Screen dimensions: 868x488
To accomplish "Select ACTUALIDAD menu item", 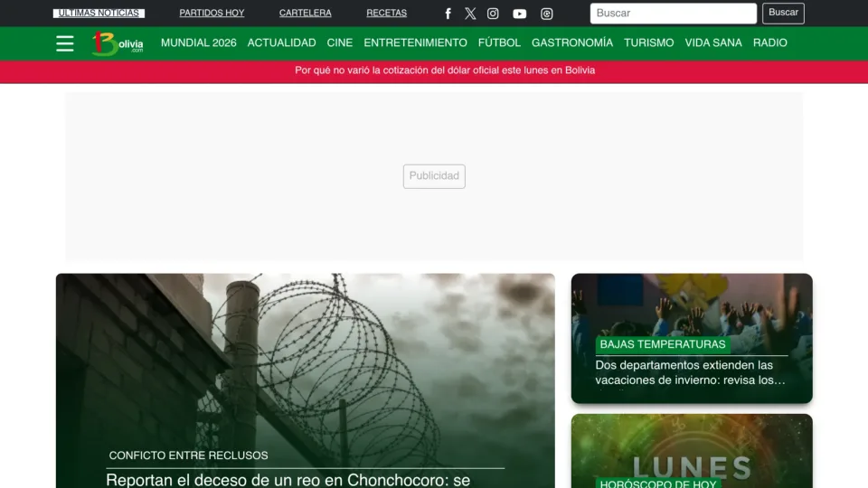I will [x=282, y=42].
